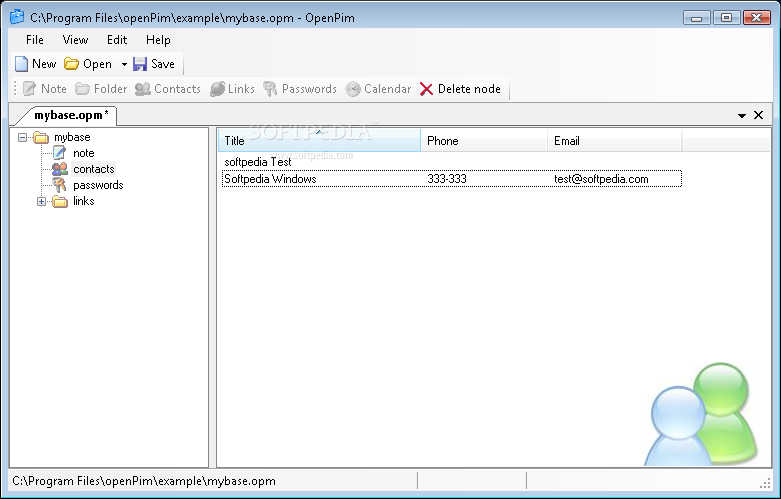Click the OpenPim title bar app icon
Screen dimensions: 781x499
[x=17, y=17]
